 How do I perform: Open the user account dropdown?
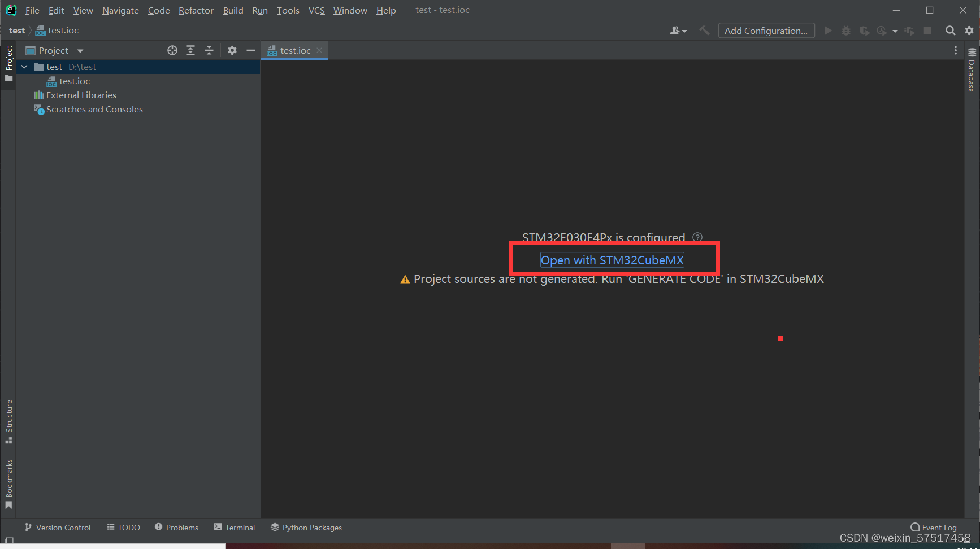[x=678, y=30]
